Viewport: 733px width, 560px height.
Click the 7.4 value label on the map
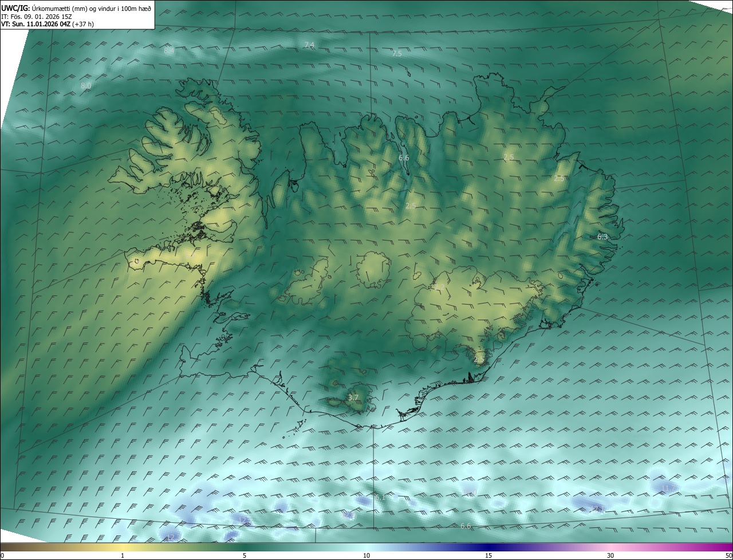309,45
